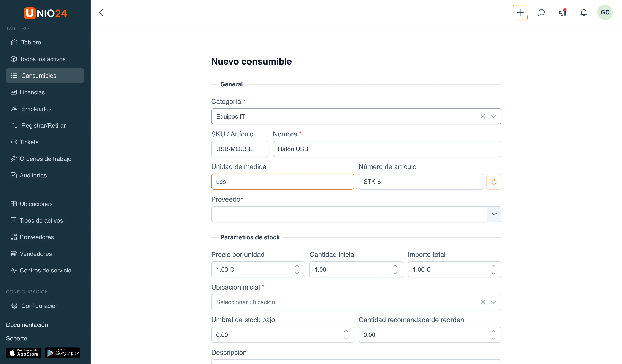Expand the Proveedor dropdown arrow
This screenshot has height=364, width=622.
[x=494, y=214]
